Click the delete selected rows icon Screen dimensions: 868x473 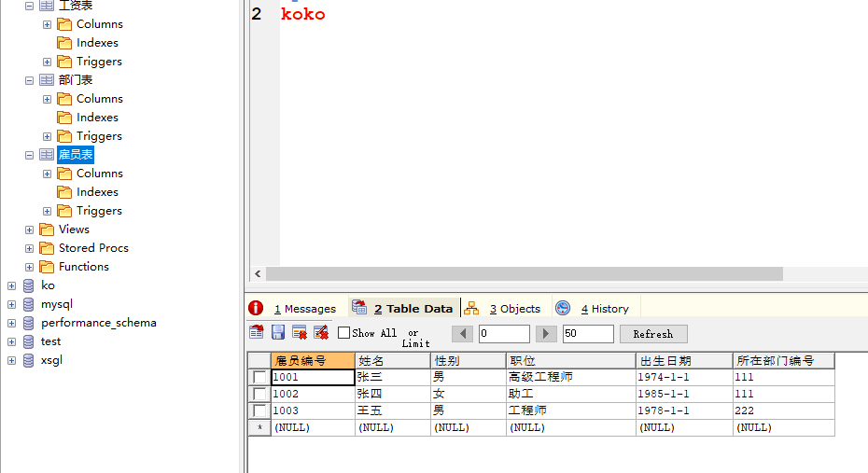coord(300,332)
